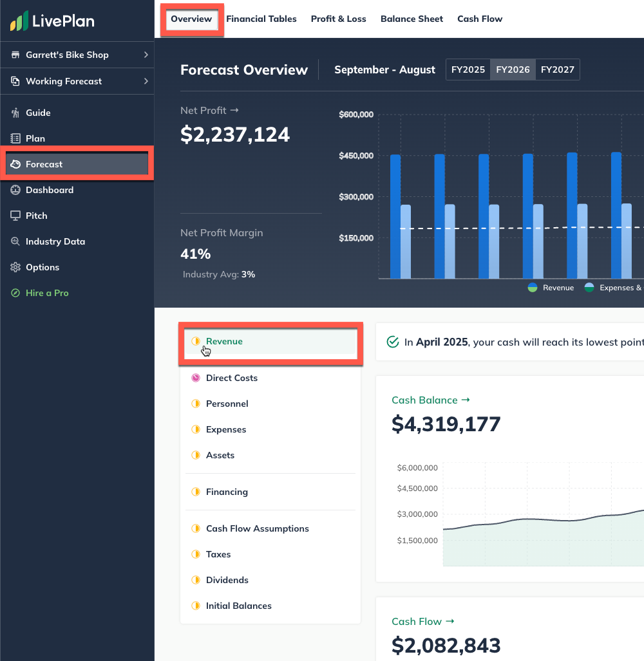Click the document icon beside Plan
The image size is (644, 661).
coord(15,138)
